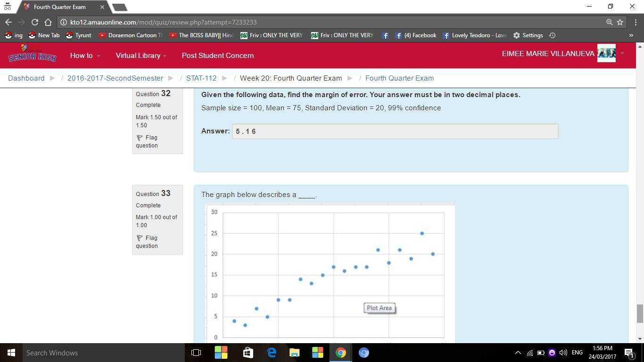Screen dimensions: 644x362
Task: Click the user profile picture thumbnail
Action: (x=606, y=53)
